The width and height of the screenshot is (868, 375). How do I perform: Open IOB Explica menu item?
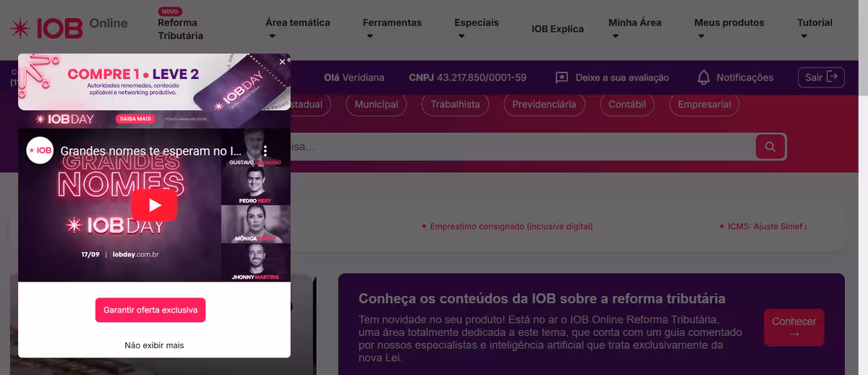click(x=558, y=29)
